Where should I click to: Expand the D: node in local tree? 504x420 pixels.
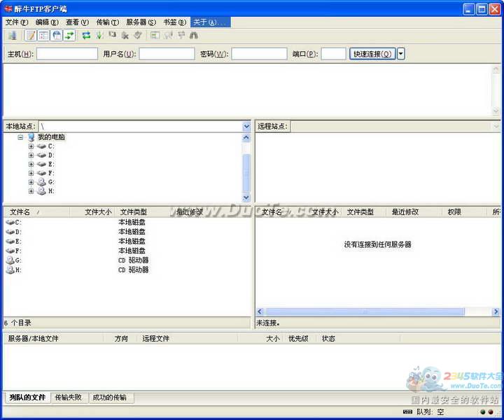coord(31,155)
